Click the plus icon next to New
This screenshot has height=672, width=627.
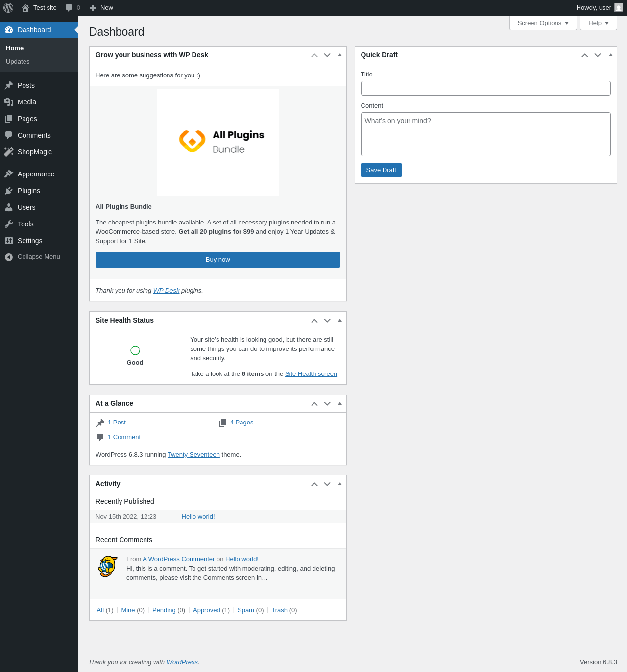[x=93, y=8]
